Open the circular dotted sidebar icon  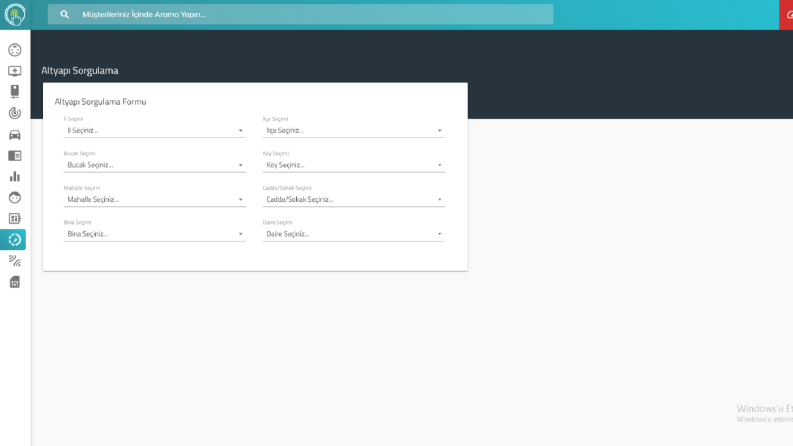pos(15,50)
